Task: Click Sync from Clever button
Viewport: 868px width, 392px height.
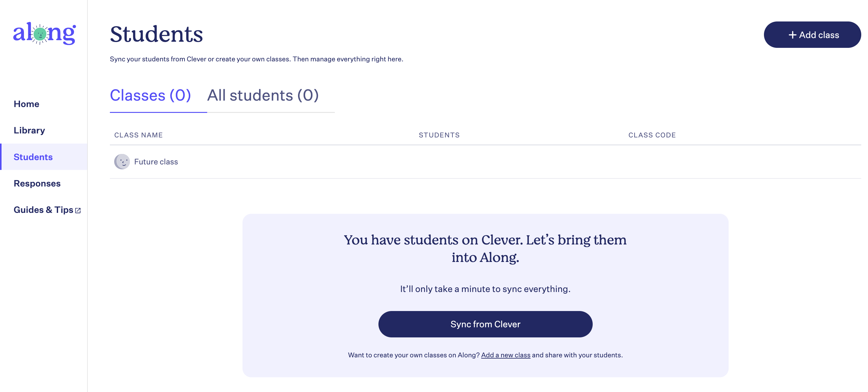Action: coord(485,324)
